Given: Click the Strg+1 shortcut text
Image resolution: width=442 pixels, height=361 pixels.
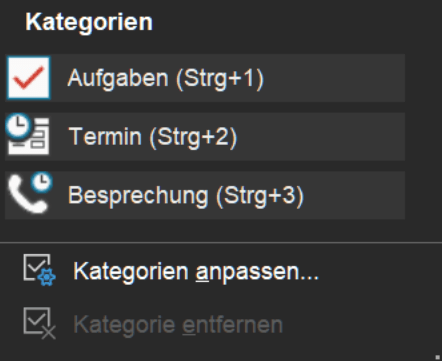Looking at the screenshot, I should tap(220, 78).
